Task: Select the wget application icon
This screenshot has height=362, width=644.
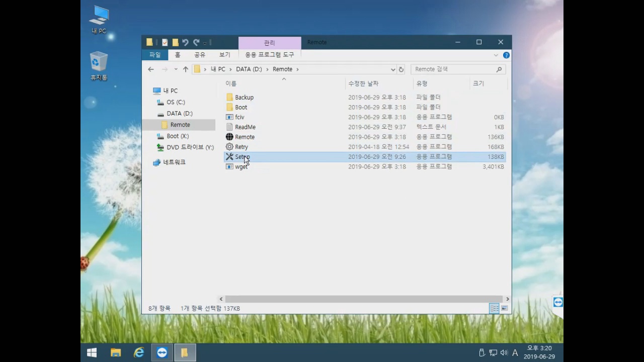Action: coord(229,166)
